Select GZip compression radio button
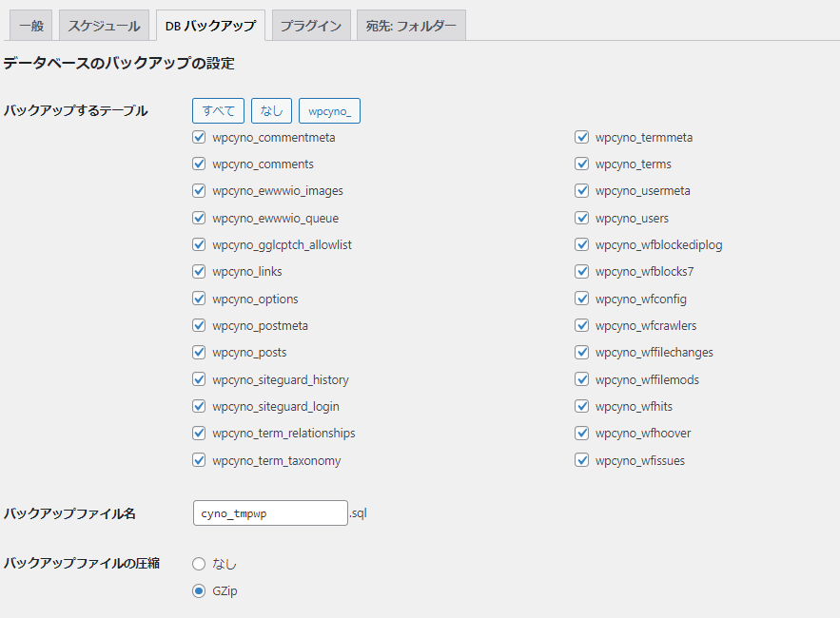Image resolution: width=840 pixels, height=618 pixels. (199, 590)
